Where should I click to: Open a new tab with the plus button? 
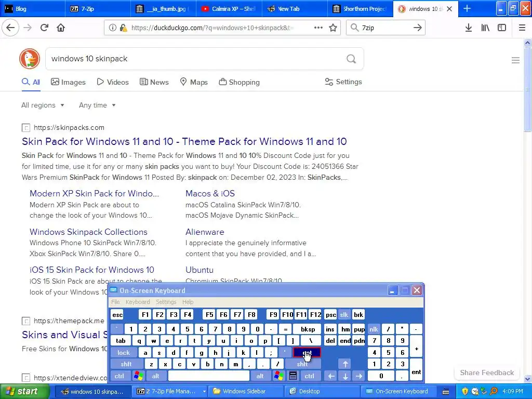467,8
